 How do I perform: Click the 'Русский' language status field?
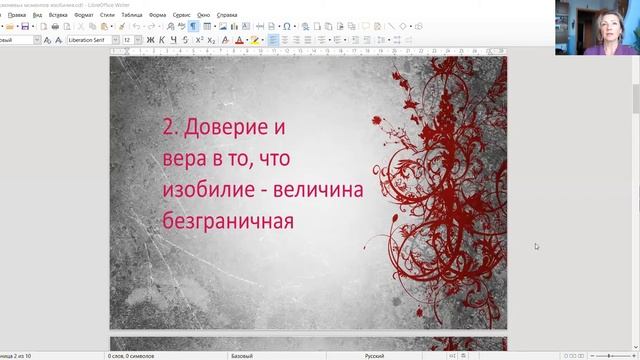[374, 356]
